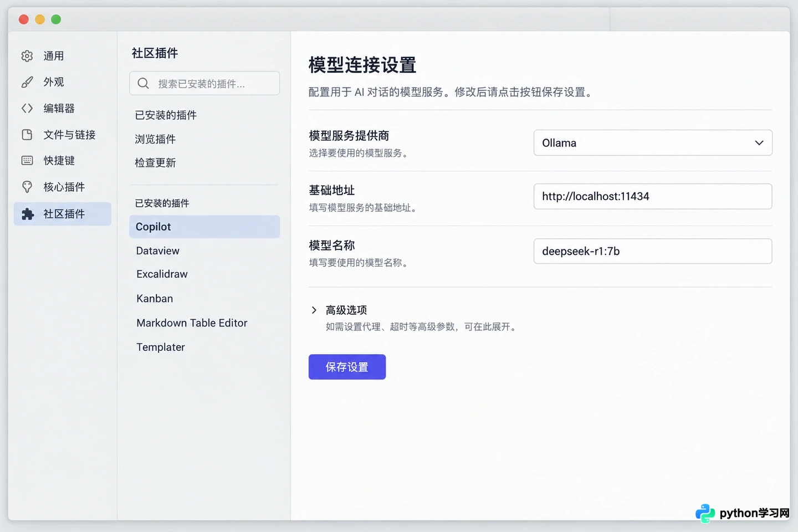
Task: Expand the 高级选项 chevron
Action: pos(314,310)
